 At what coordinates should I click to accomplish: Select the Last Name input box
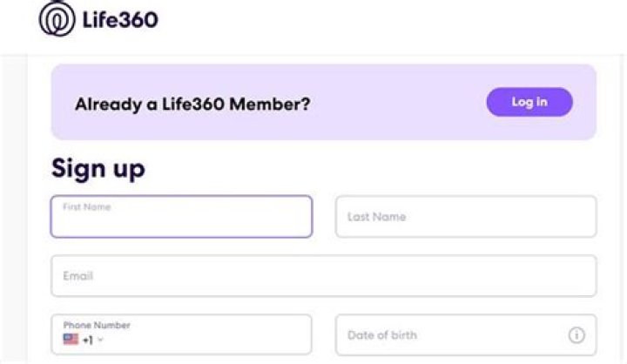pyautogui.click(x=466, y=217)
